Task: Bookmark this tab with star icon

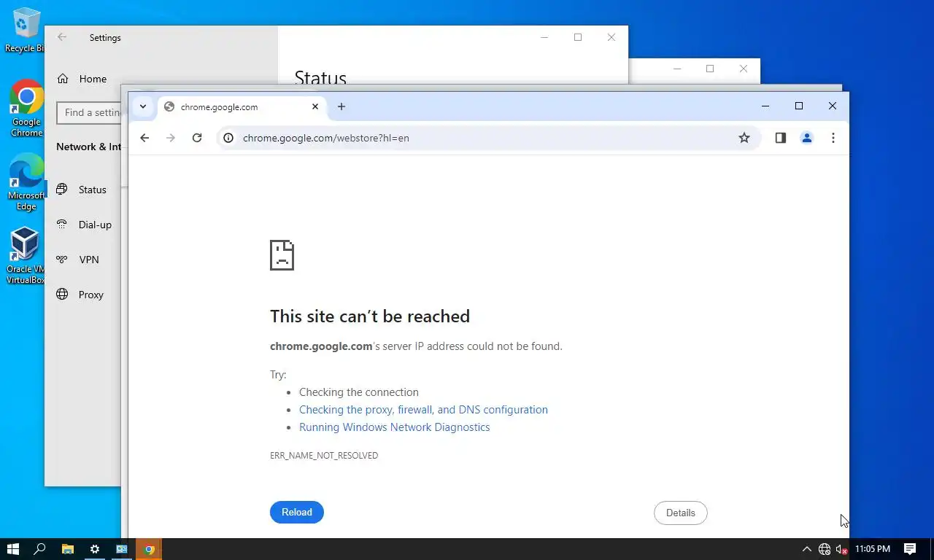Action: pos(744,138)
